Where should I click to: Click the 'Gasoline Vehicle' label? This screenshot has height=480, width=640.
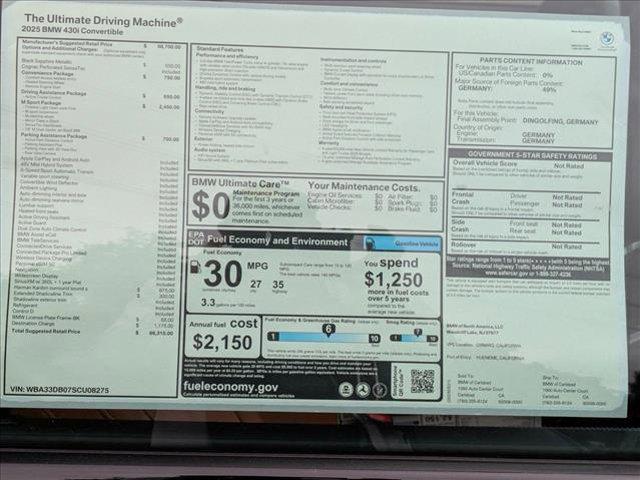(x=416, y=244)
